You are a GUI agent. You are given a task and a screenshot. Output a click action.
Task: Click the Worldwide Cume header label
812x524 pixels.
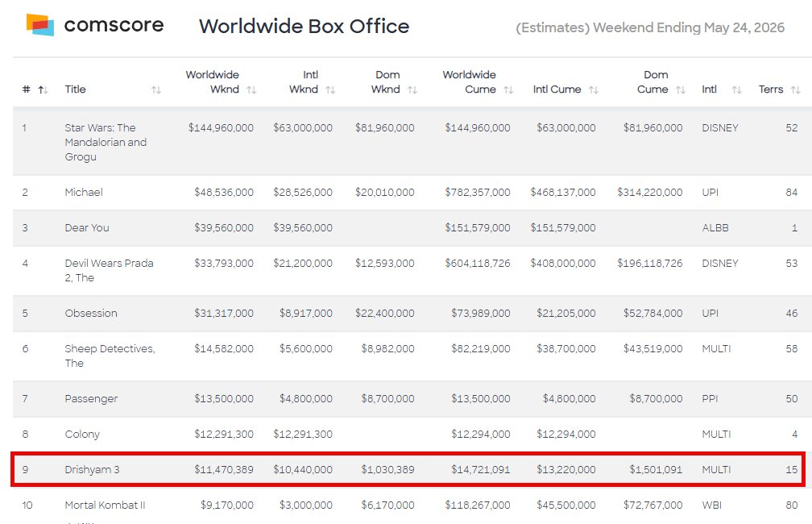(469, 82)
